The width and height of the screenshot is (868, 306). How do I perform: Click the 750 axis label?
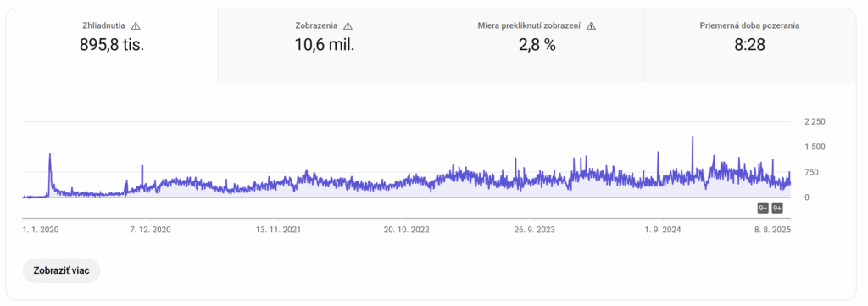point(810,173)
